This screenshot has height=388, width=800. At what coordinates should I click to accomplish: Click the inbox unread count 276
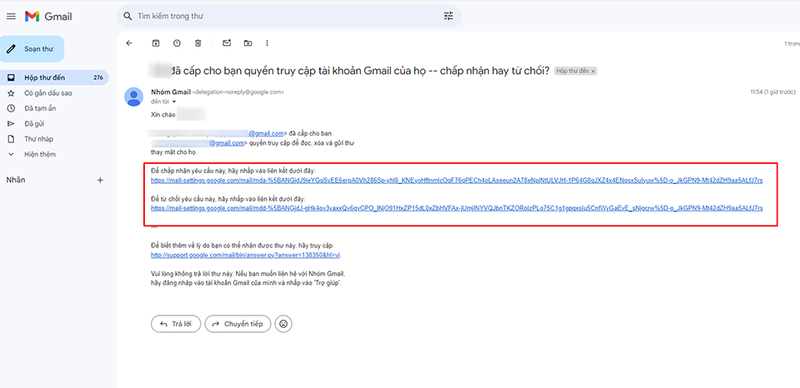[98, 78]
